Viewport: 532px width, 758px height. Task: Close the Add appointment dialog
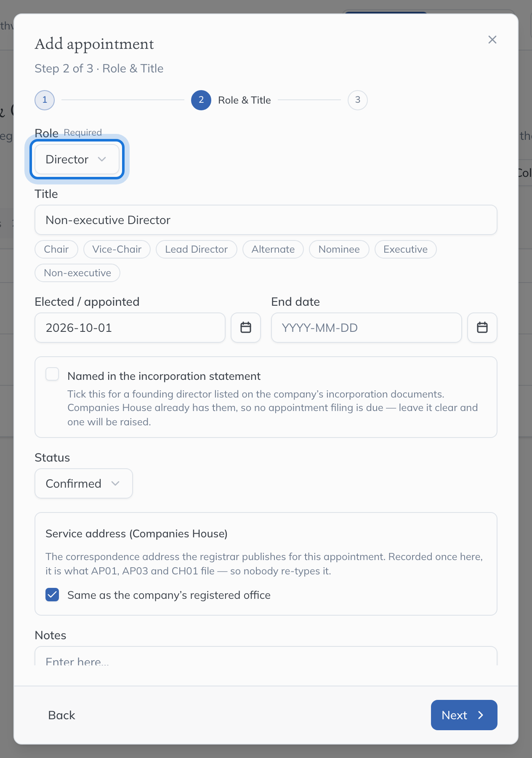point(492,40)
